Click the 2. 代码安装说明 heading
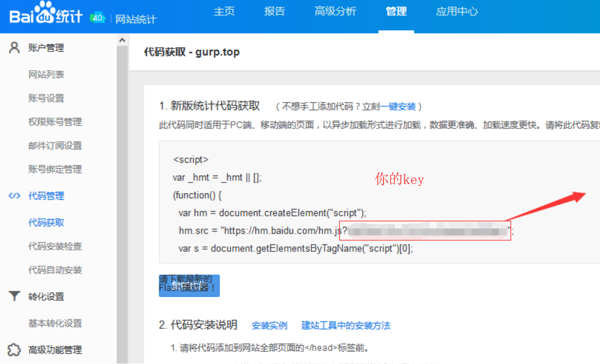Viewport: 600px width, 364px height. point(198,325)
